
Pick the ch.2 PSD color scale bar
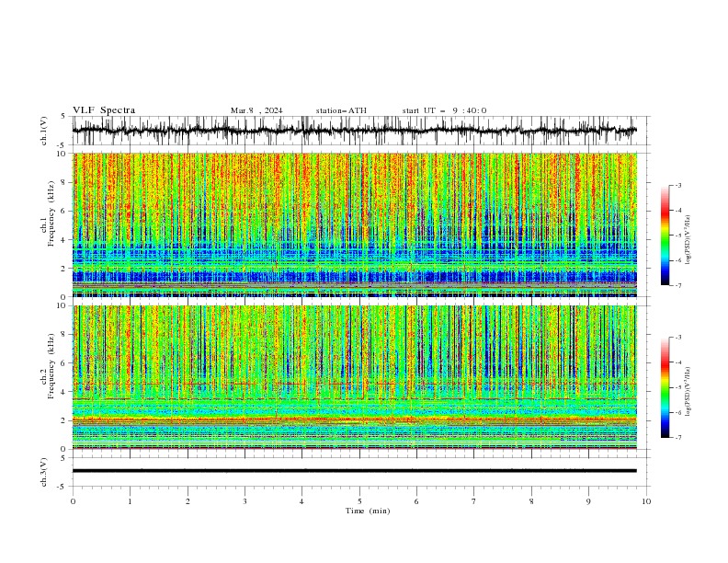click(665, 387)
